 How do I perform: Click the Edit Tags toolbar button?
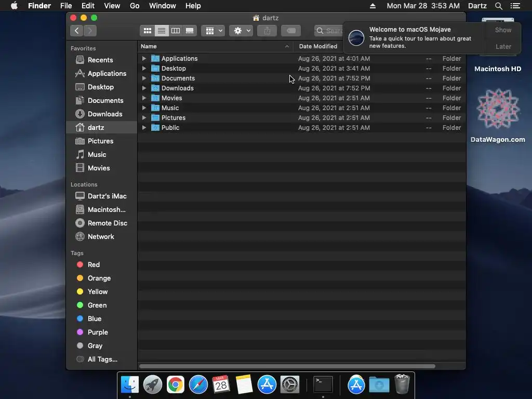(x=291, y=31)
